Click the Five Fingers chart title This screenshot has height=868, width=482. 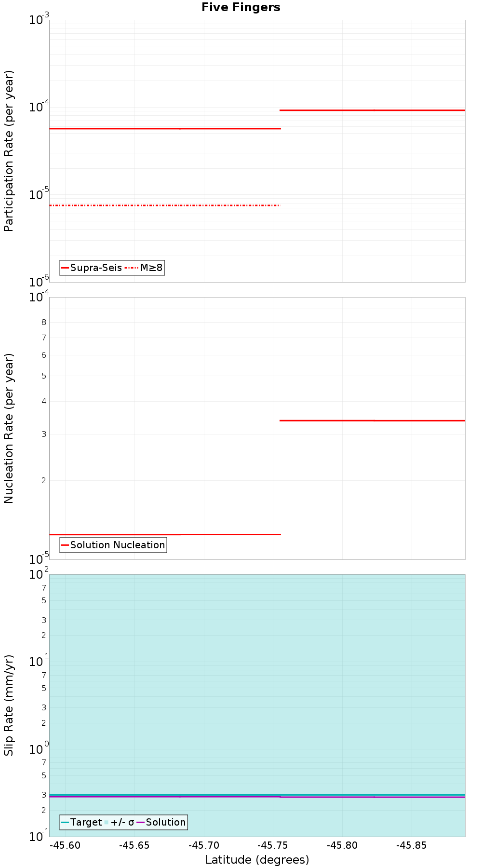[241, 7]
